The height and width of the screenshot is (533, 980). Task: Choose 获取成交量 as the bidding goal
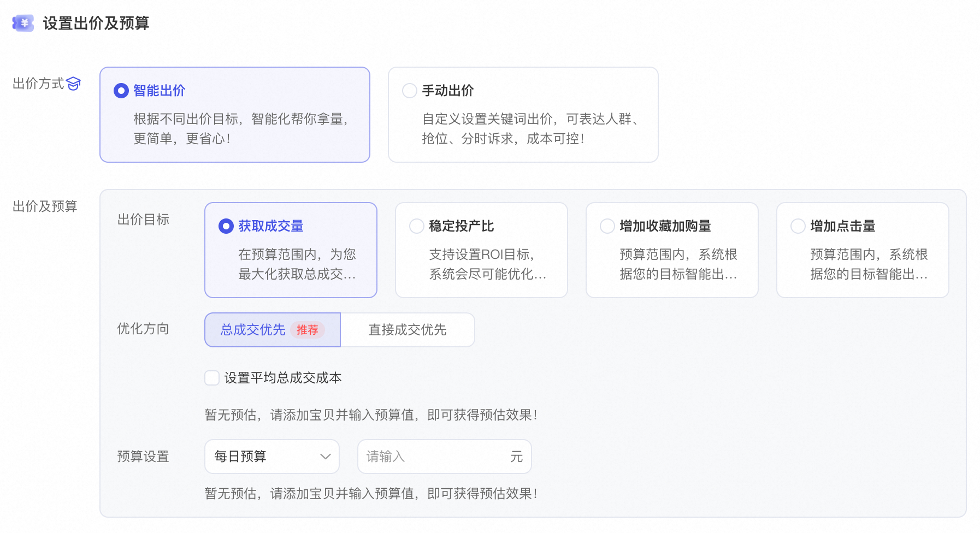pos(226,226)
